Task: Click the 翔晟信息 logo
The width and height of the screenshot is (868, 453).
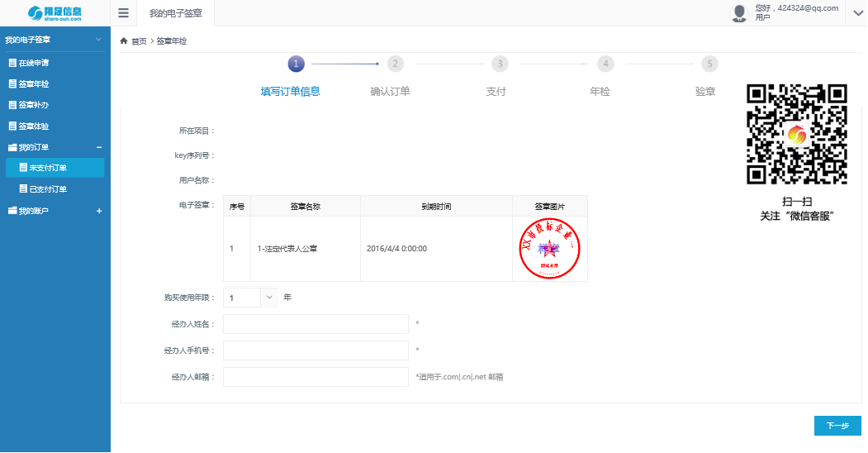Action: [55, 13]
